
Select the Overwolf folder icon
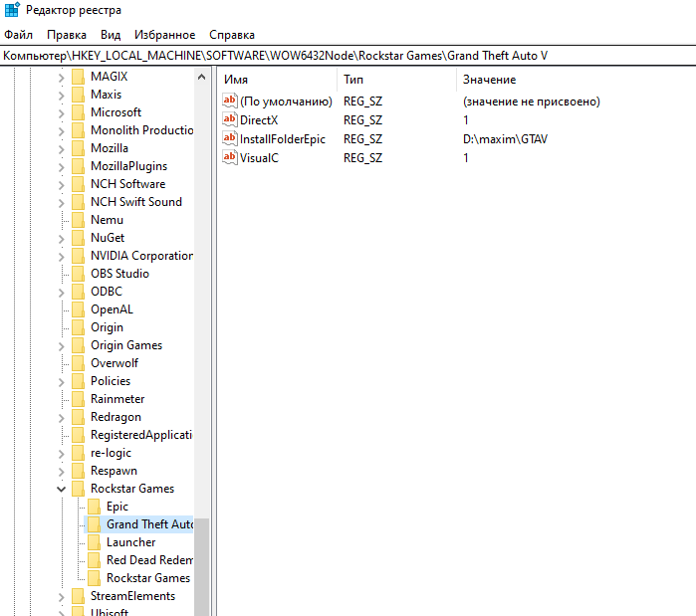coord(78,363)
